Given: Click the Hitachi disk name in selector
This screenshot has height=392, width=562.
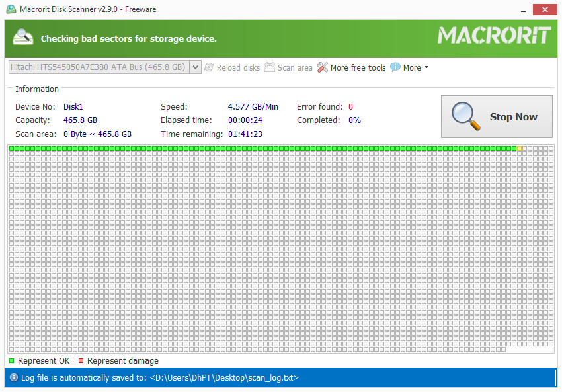Looking at the screenshot, I should point(98,67).
